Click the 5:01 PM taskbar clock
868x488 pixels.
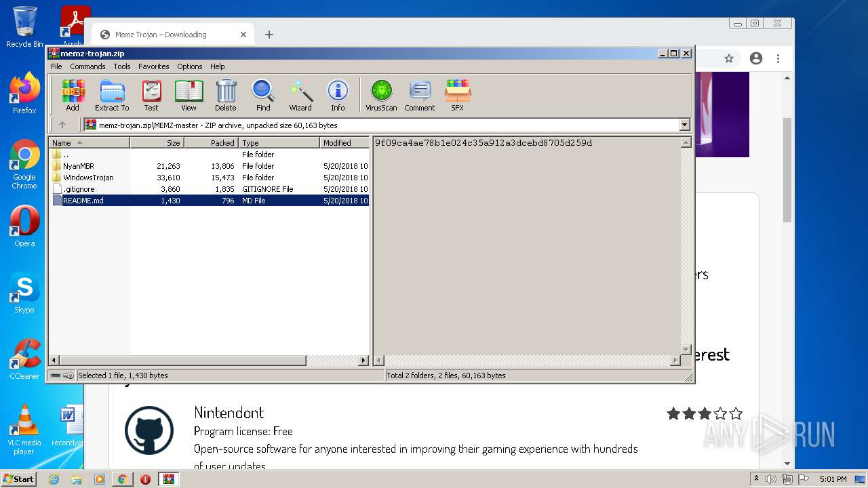(833, 479)
